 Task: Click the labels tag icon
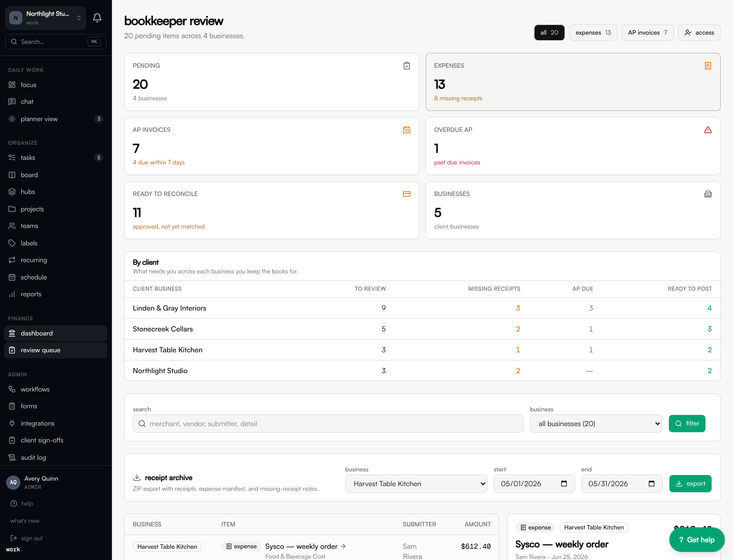[x=12, y=243]
